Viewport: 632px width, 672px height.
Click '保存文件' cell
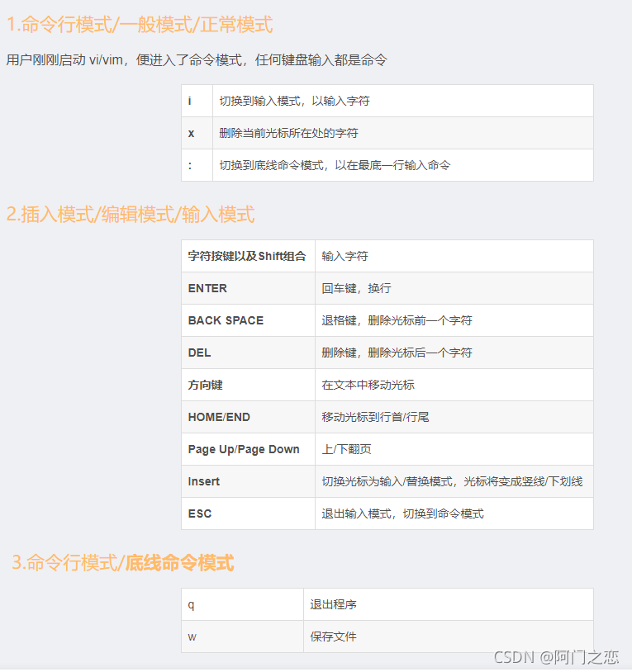[x=449, y=637]
